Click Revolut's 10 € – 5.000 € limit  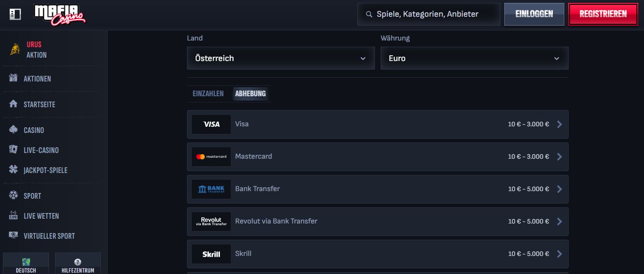click(x=529, y=222)
